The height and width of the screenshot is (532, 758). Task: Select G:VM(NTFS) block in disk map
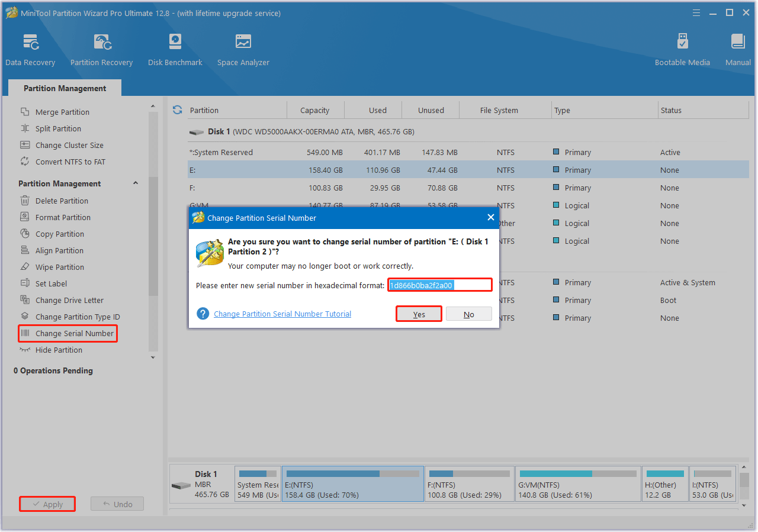point(578,484)
